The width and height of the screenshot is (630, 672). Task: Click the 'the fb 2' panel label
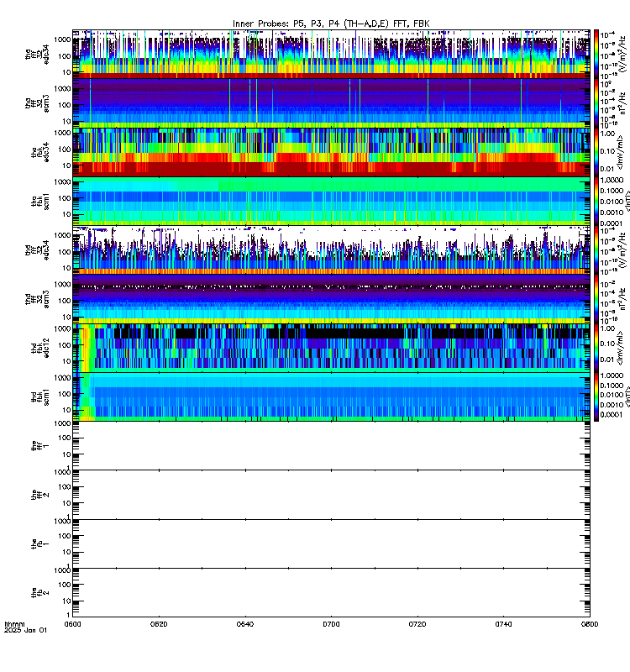[x=40, y=592]
